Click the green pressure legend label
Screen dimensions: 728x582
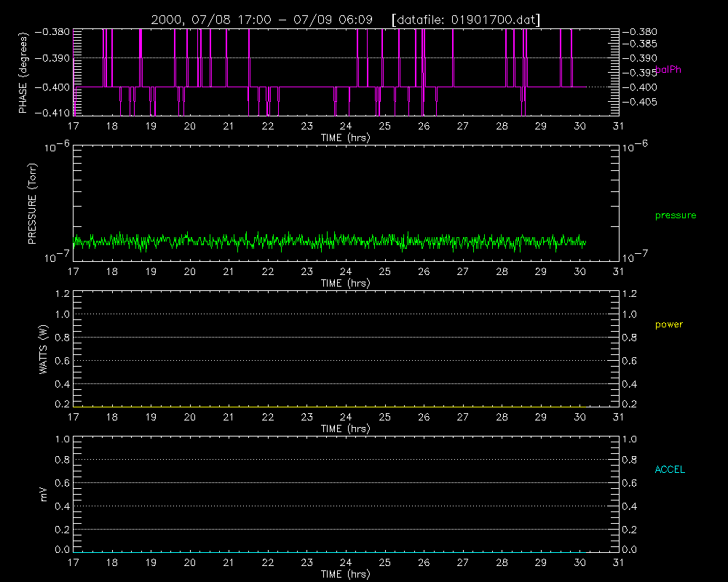pos(676,215)
